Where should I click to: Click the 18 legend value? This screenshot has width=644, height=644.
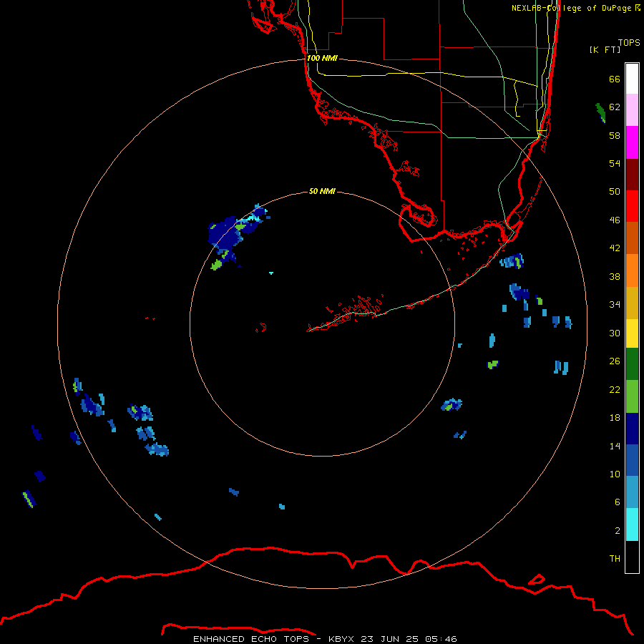click(x=615, y=418)
